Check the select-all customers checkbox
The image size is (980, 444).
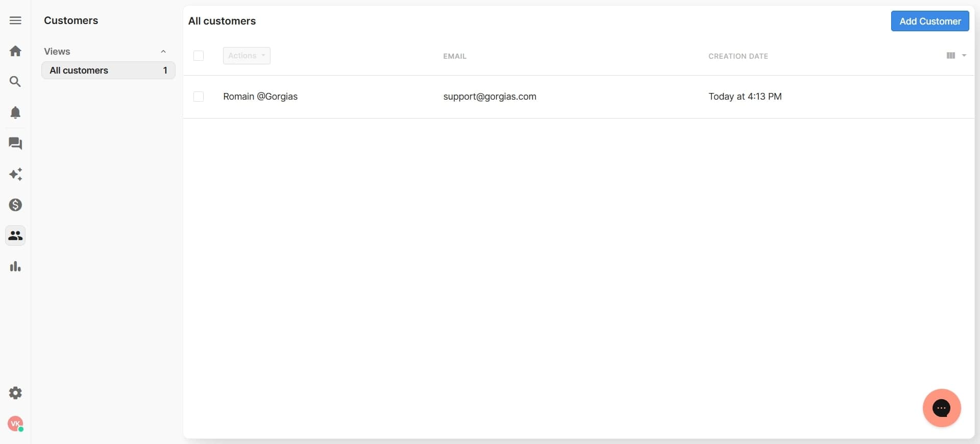(x=199, y=56)
